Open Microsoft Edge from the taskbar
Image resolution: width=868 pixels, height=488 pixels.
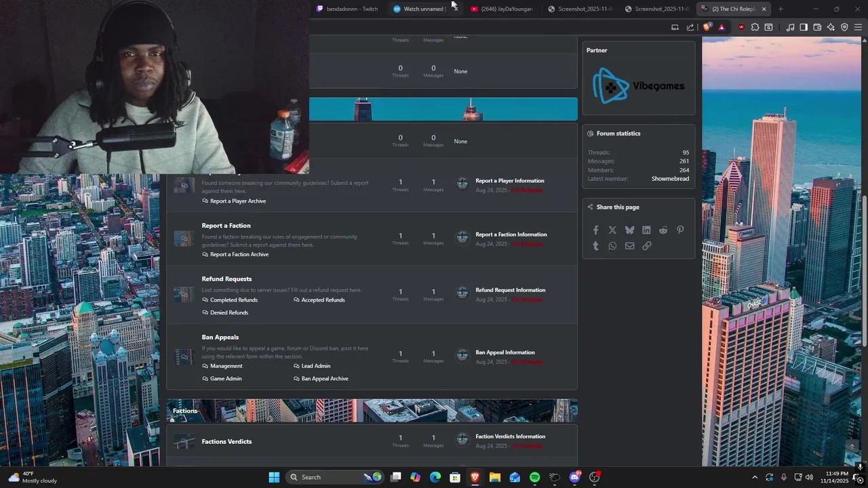tap(435, 477)
